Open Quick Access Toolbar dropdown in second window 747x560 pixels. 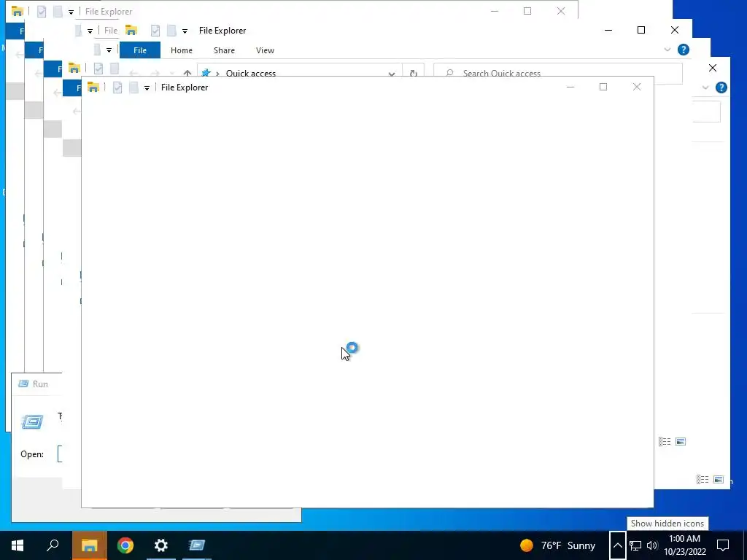pos(185,31)
